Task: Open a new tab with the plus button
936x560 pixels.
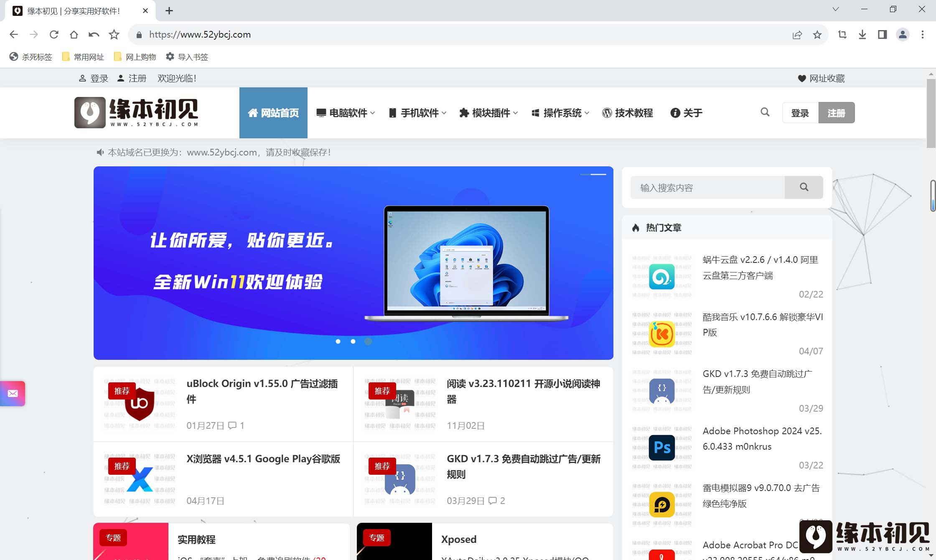Action: 169,11
